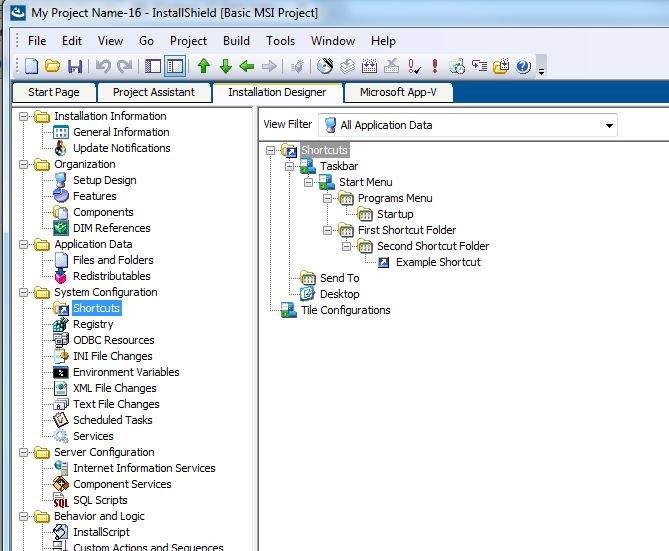Click the Build disc toolbar icon

coord(325,66)
